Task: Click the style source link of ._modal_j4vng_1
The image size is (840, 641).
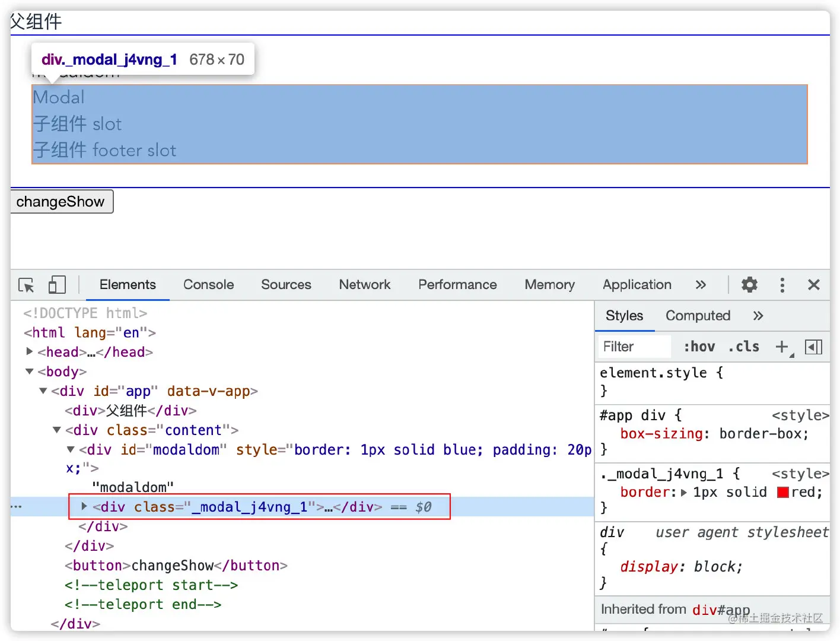Action: pos(800,474)
